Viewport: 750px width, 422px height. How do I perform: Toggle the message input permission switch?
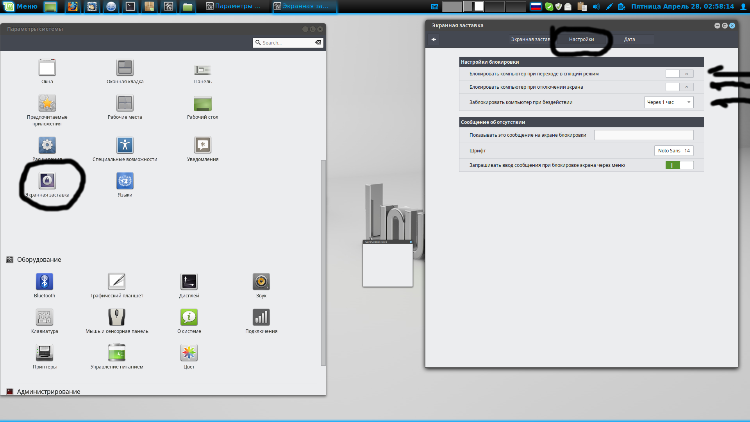point(679,164)
